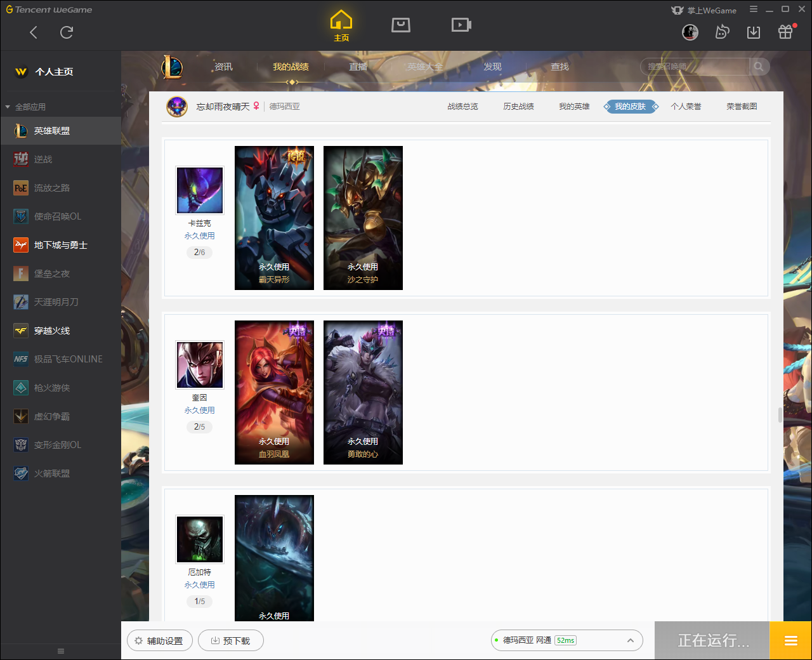Open the friends chat icon

click(x=722, y=32)
